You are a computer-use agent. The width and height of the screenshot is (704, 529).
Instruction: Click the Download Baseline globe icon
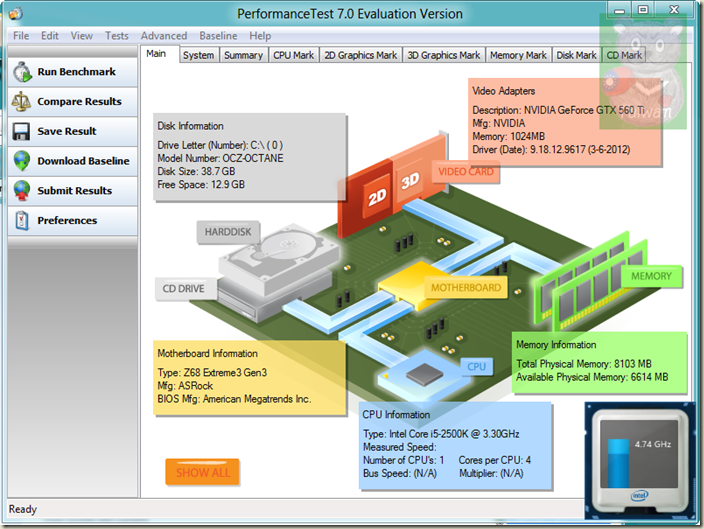[x=22, y=161]
